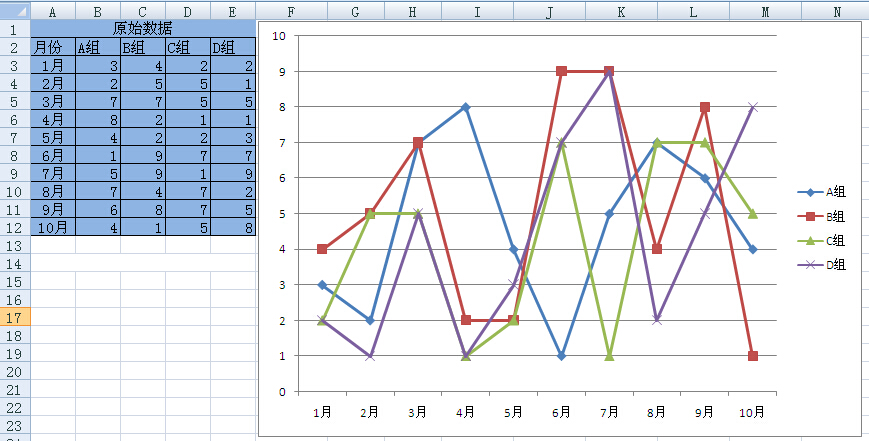The height and width of the screenshot is (441, 869).
Task: Click the 5 label on the vertical axis
Action: (x=282, y=214)
